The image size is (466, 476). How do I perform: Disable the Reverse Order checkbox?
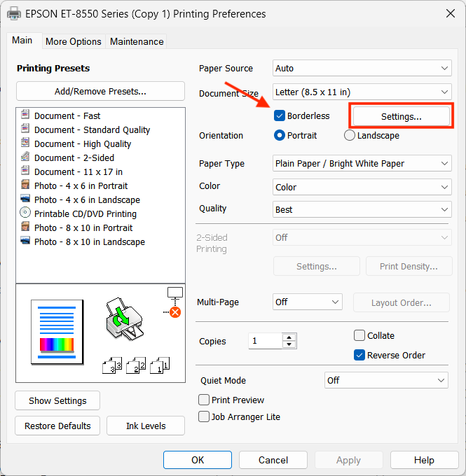click(359, 355)
